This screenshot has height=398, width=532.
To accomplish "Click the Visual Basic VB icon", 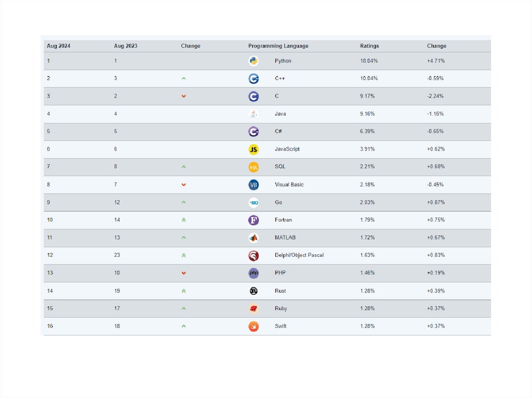I will pos(253,185).
